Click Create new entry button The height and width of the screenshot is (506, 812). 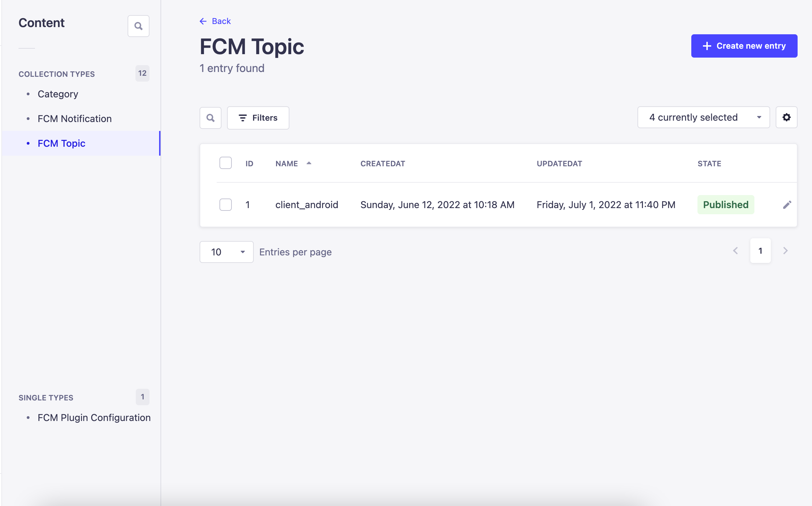coord(744,46)
